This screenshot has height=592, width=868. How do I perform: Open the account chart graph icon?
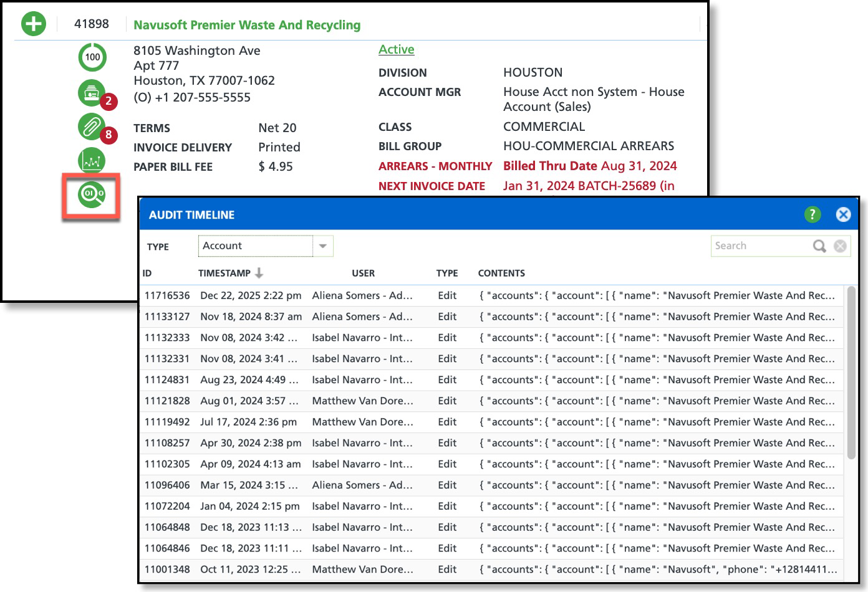(92, 161)
